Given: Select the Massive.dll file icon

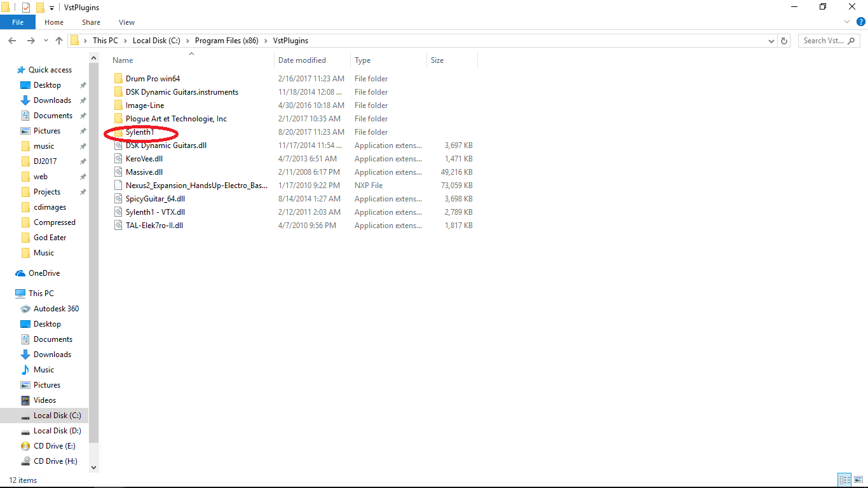Looking at the screenshot, I should point(118,172).
